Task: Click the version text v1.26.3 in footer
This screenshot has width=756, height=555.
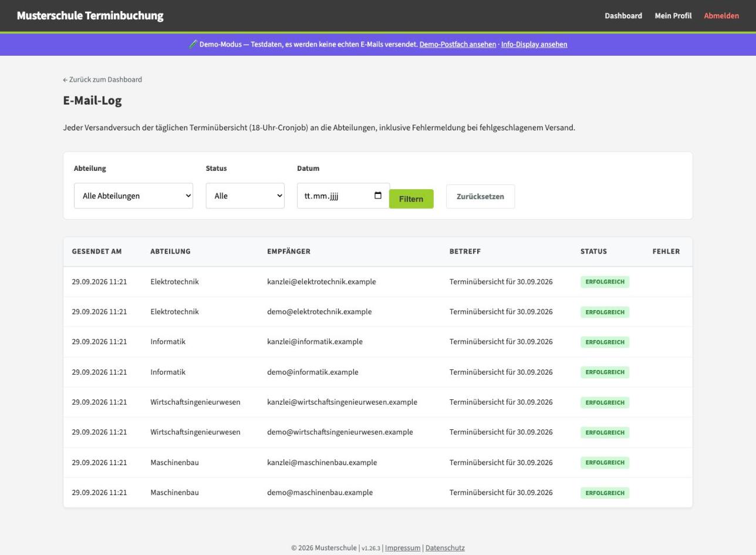Action: click(371, 549)
